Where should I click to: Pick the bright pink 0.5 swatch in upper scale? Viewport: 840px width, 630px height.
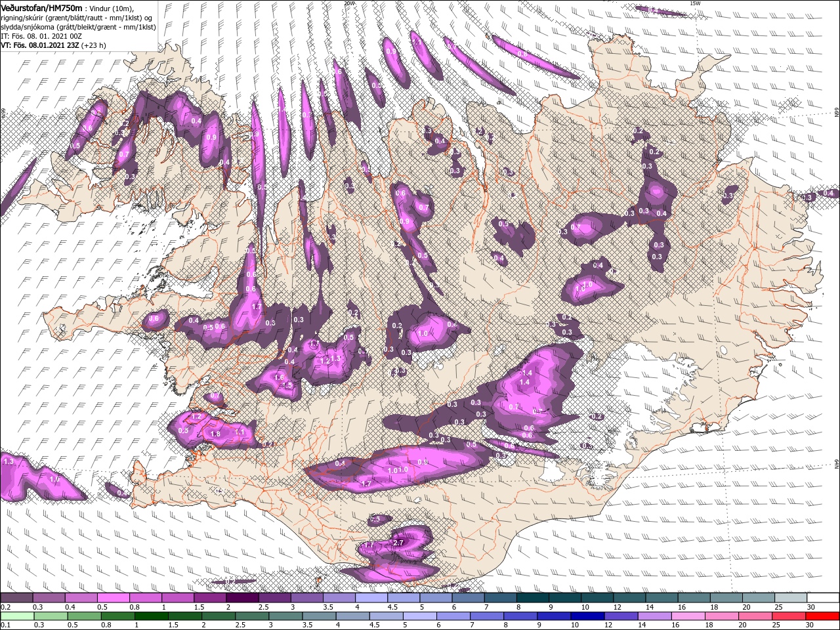(113, 598)
